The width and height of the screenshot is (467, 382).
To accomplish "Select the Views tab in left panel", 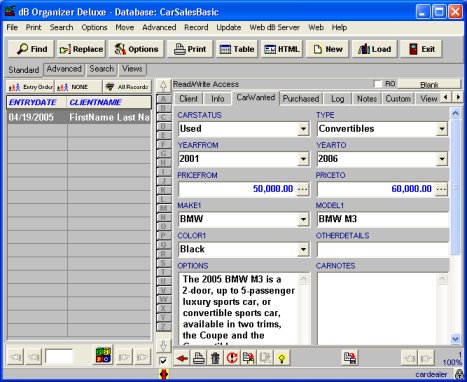I will click(x=132, y=69).
